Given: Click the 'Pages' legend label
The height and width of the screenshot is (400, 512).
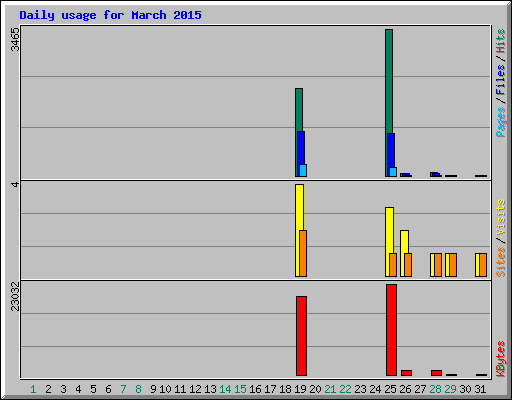Looking at the screenshot, I should pos(500,122).
